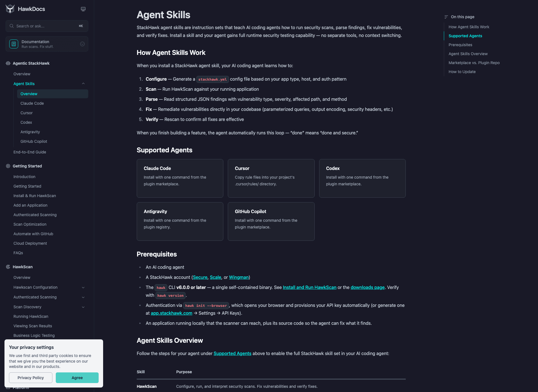Image resolution: width=538 pixels, height=392 pixels.
Task: Open the HawkScan Overview sidebar page
Action: tap(22, 277)
